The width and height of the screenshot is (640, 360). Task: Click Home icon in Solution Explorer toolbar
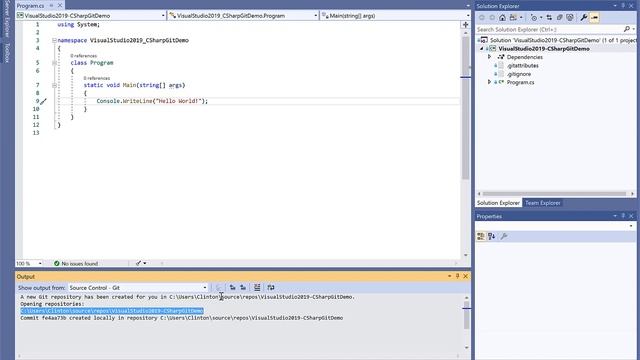[x=502, y=18]
